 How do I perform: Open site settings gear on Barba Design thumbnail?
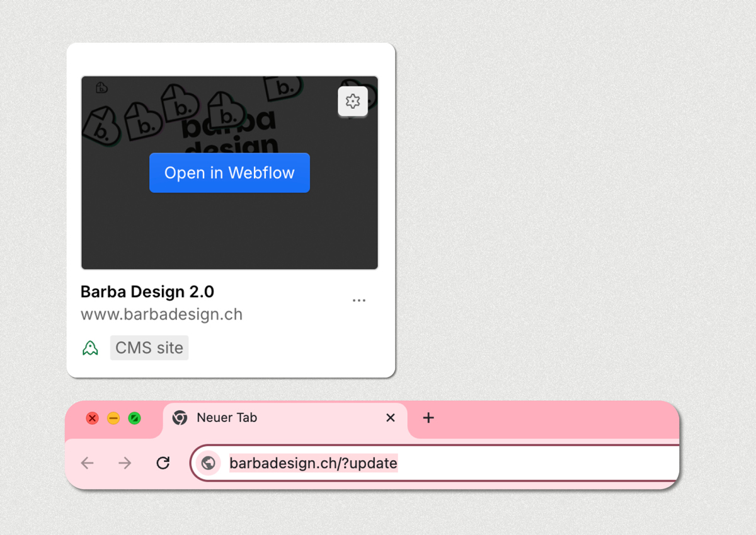click(353, 101)
